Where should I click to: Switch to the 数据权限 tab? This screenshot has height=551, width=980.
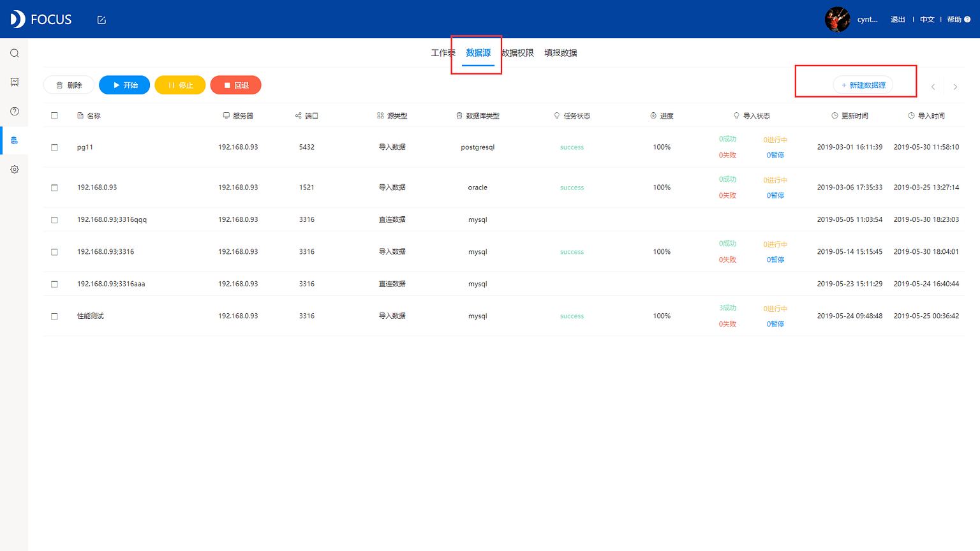pyautogui.click(x=517, y=53)
